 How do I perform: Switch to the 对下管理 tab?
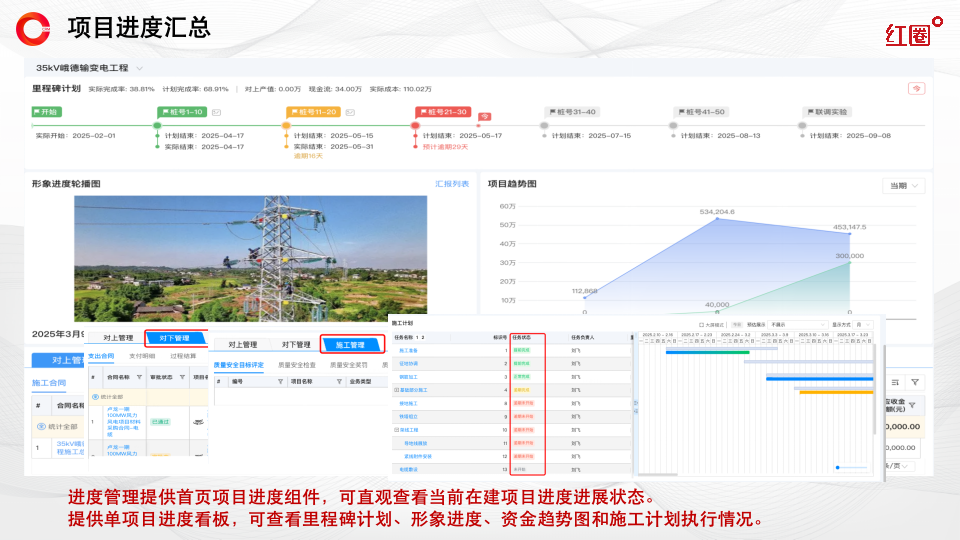pos(175,338)
